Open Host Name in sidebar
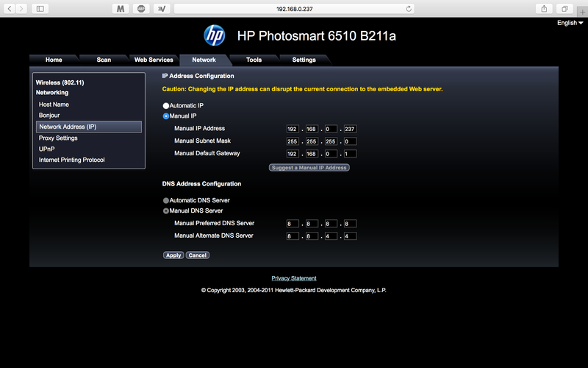The width and height of the screenshot is (588, 368). coord(54,105)
